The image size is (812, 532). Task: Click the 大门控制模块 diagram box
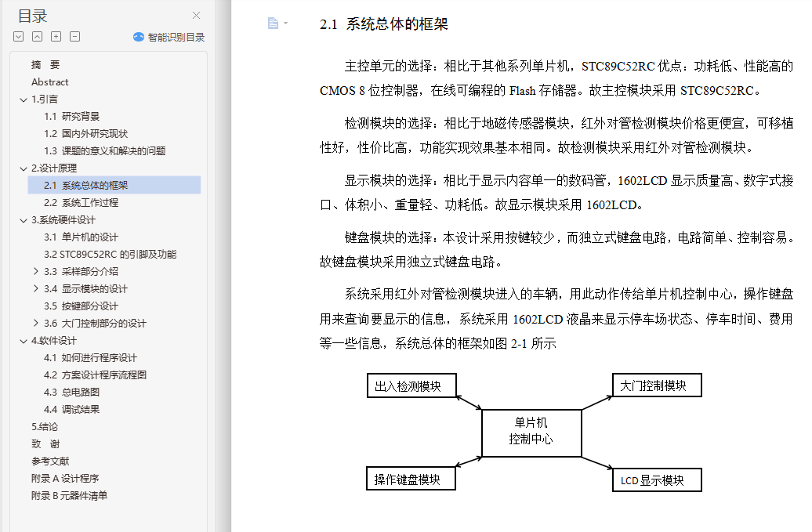657,385
